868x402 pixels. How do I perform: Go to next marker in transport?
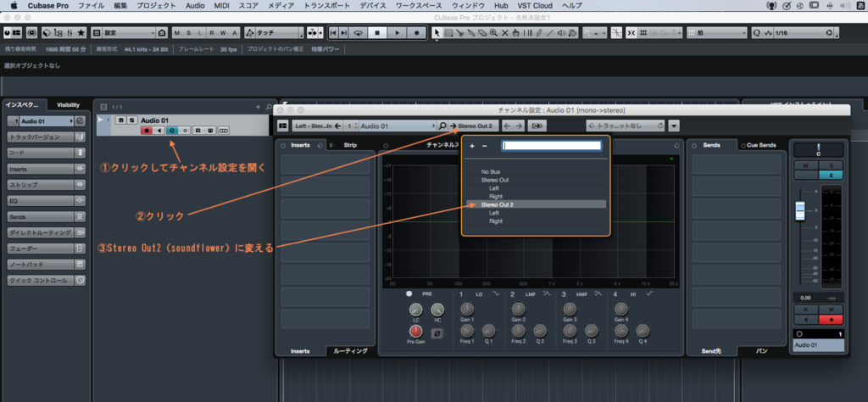tap(344, 33)
